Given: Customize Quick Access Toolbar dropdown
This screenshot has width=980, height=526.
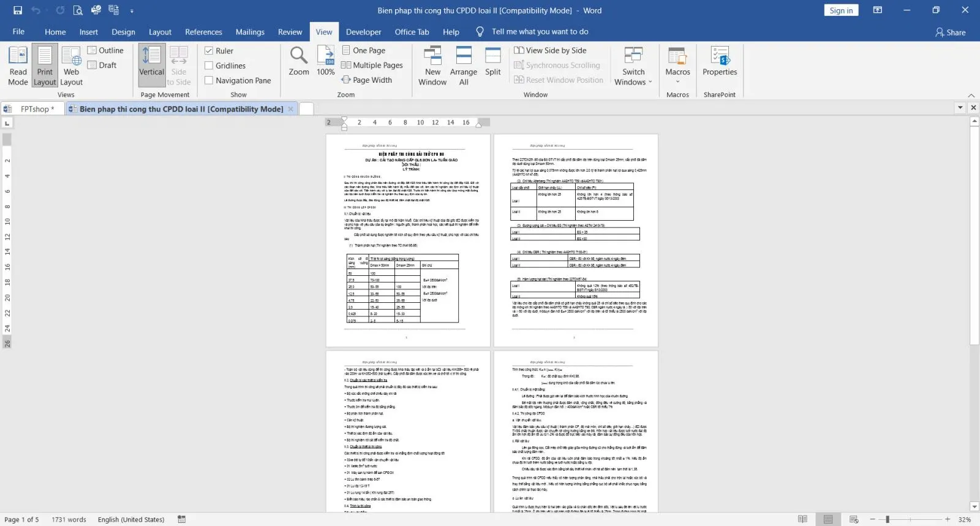Looking at the screenshot, I should [132, 11].
